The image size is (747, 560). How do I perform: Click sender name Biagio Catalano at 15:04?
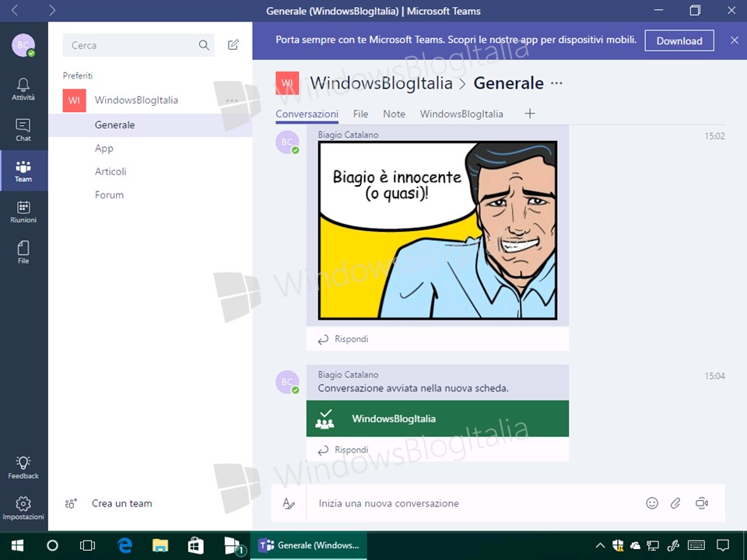coord(349,375)
